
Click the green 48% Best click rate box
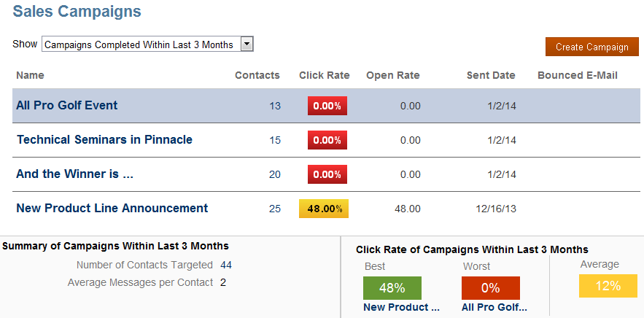click(x=392, y=287)
